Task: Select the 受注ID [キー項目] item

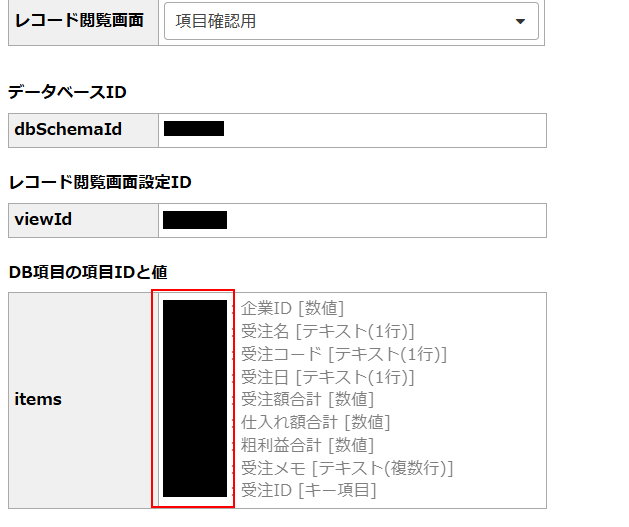Action: [308, 490]
